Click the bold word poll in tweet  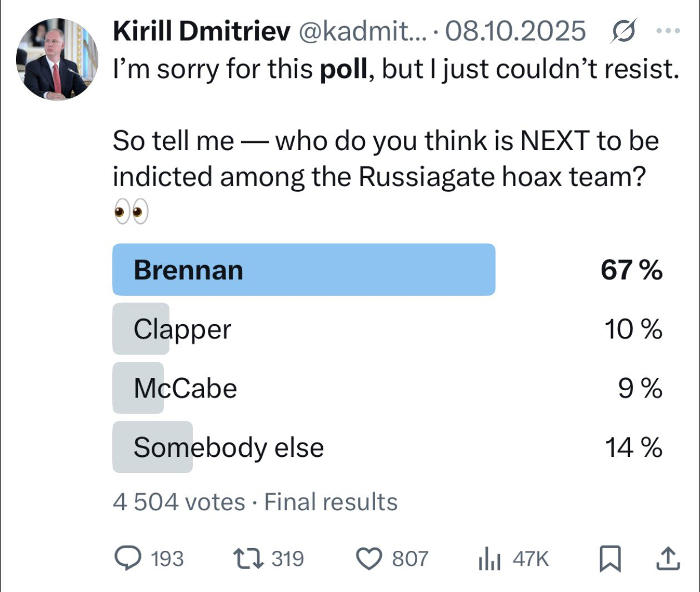(x=343, y=69)
